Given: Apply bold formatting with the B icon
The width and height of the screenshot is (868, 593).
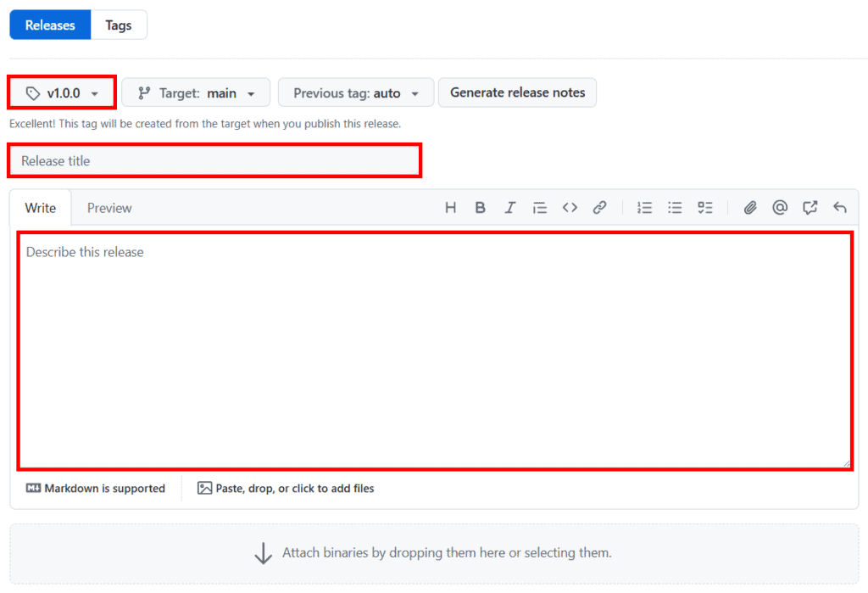Looking at the screenshot, I should [x=480, y=208].
